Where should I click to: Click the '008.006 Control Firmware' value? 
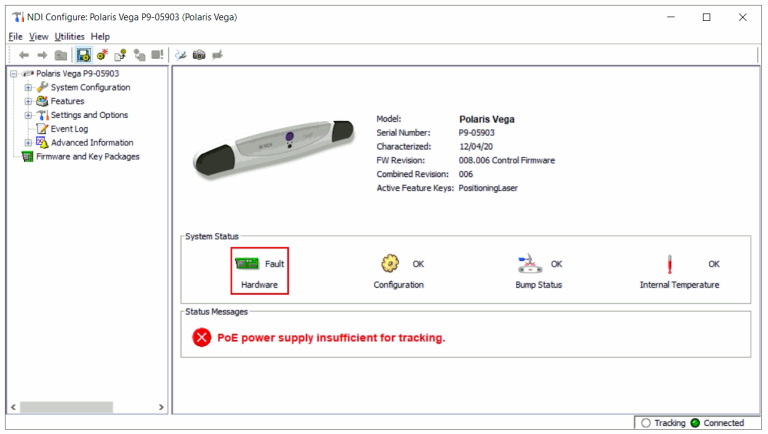tap(506, 160)
